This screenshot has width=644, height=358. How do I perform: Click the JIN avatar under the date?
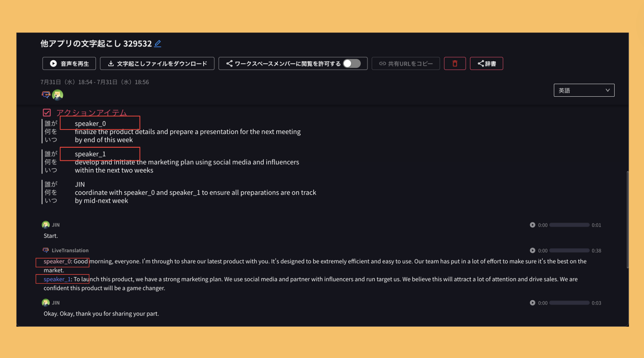[x=58, y=95]
